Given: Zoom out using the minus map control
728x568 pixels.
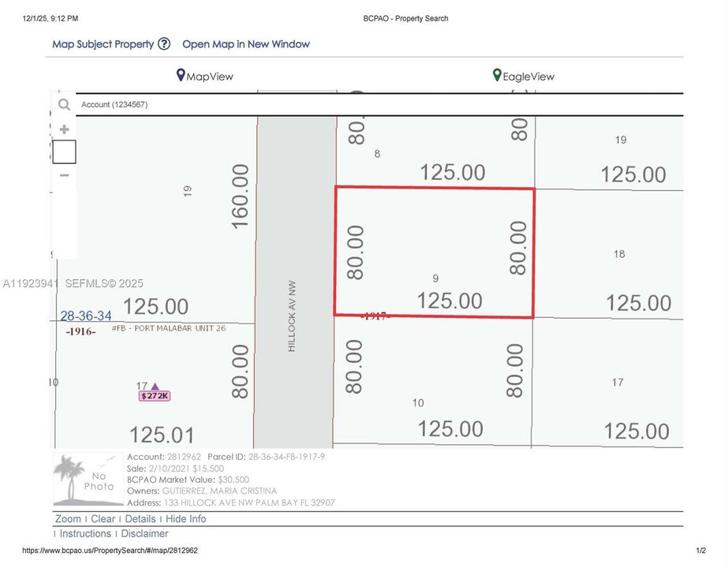Looking at the screenshot, I should click(x=64, y=174).
